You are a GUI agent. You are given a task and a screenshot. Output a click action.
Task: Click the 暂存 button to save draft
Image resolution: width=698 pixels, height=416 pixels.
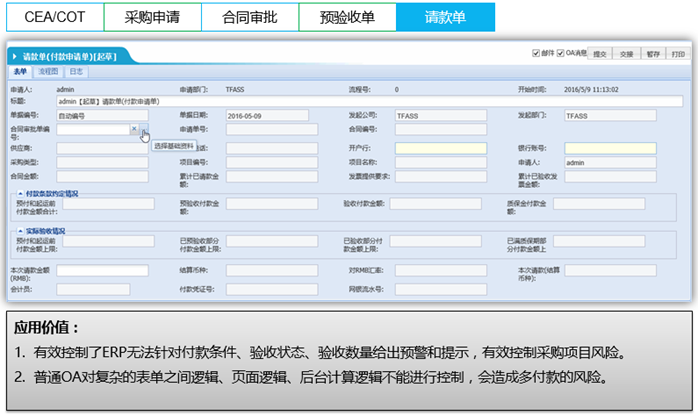click(653, 54)
